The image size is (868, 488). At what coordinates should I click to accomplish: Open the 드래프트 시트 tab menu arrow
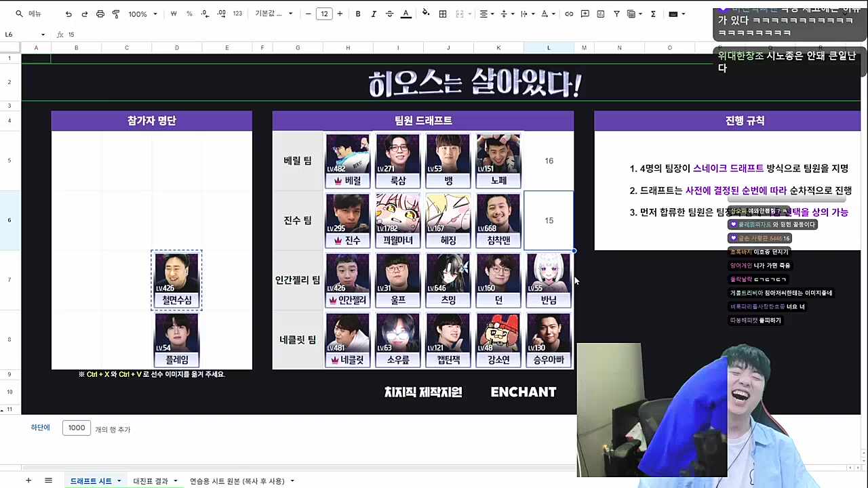pos(119,481)
